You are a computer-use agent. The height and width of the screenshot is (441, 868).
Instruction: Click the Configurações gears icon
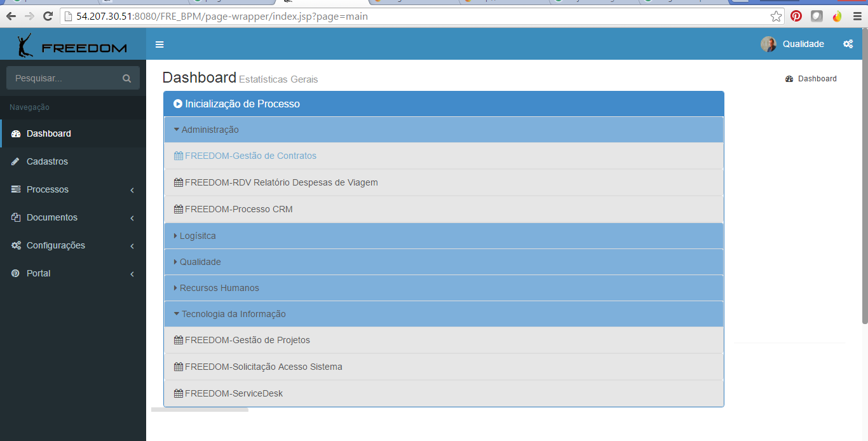16,245
